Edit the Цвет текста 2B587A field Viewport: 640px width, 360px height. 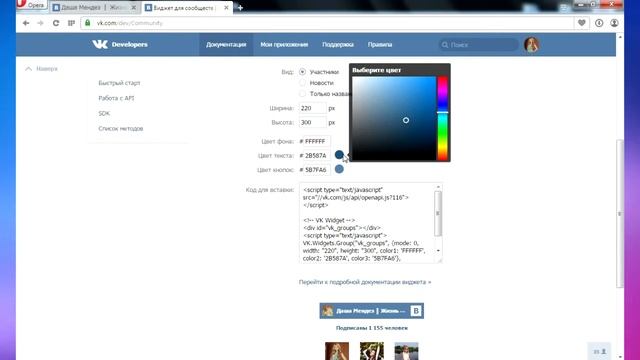[x=315, y=156]
